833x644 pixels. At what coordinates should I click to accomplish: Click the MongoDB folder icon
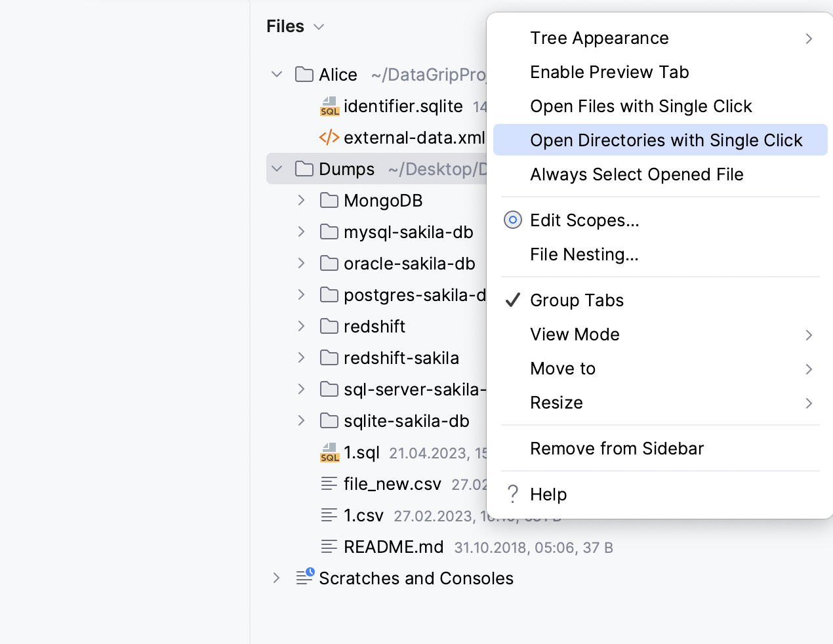pyautogui.click(x=329, y=201)
